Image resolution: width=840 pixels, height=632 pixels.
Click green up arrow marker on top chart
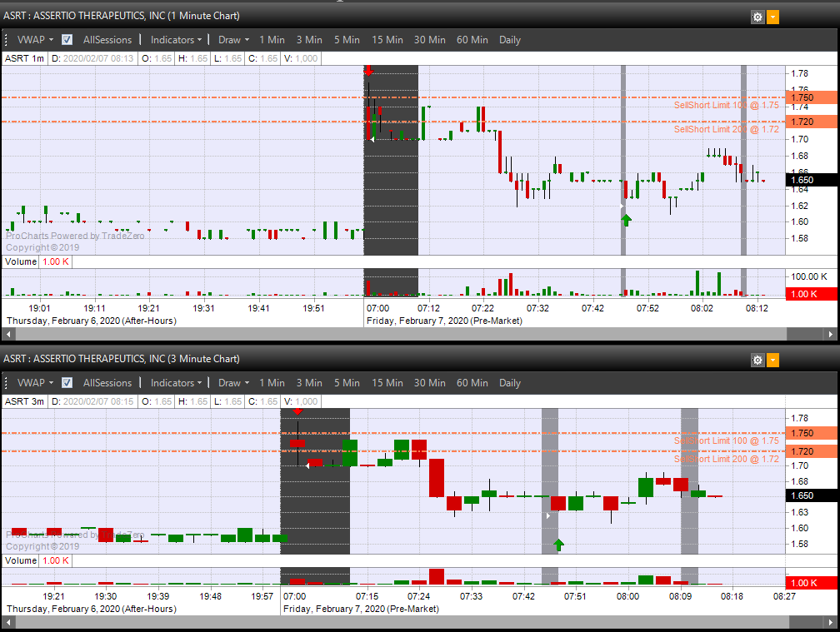click(627, 219)
